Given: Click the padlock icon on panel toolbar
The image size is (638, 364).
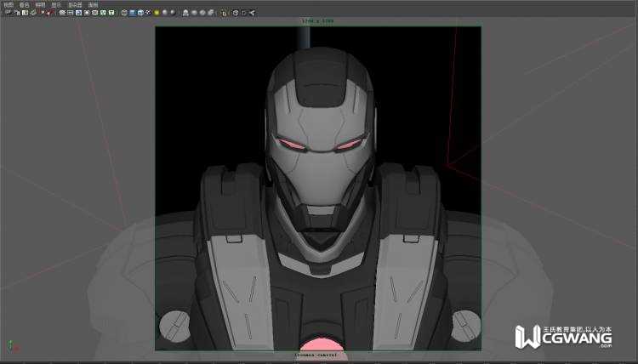Looking at the screenshot, I should pos(224,13).
